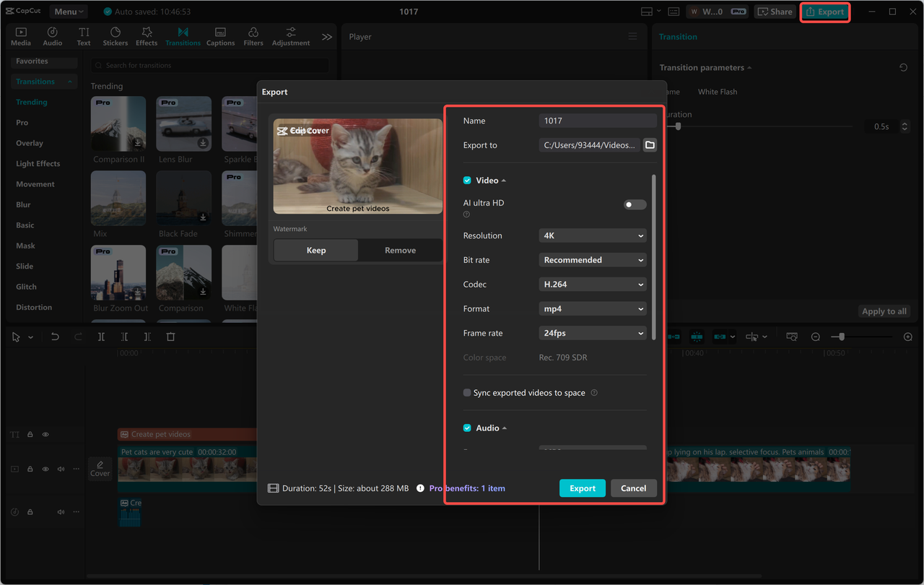This screenshot has width=924, height=585.
Task: Adjust the transition Duration slider handle
Action: 678,126
